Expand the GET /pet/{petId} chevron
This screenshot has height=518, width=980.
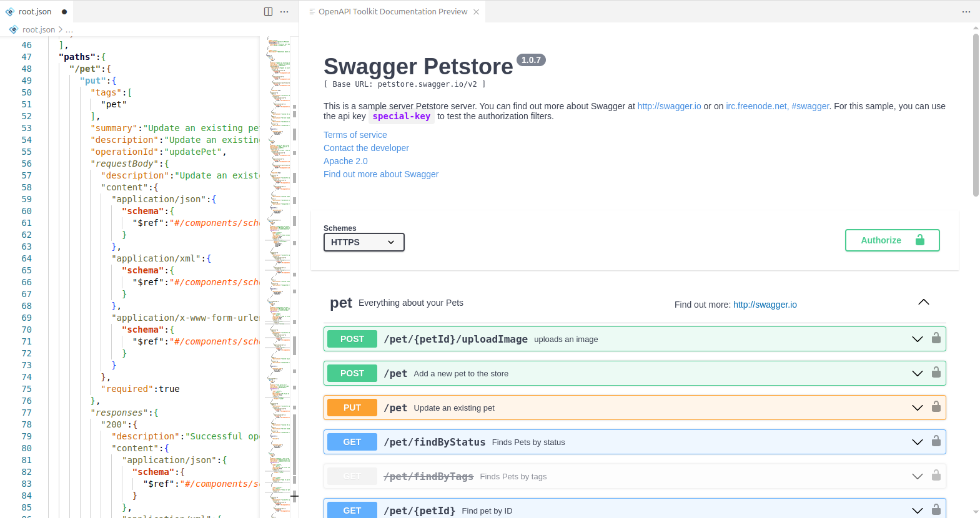(x=917, y=511)
